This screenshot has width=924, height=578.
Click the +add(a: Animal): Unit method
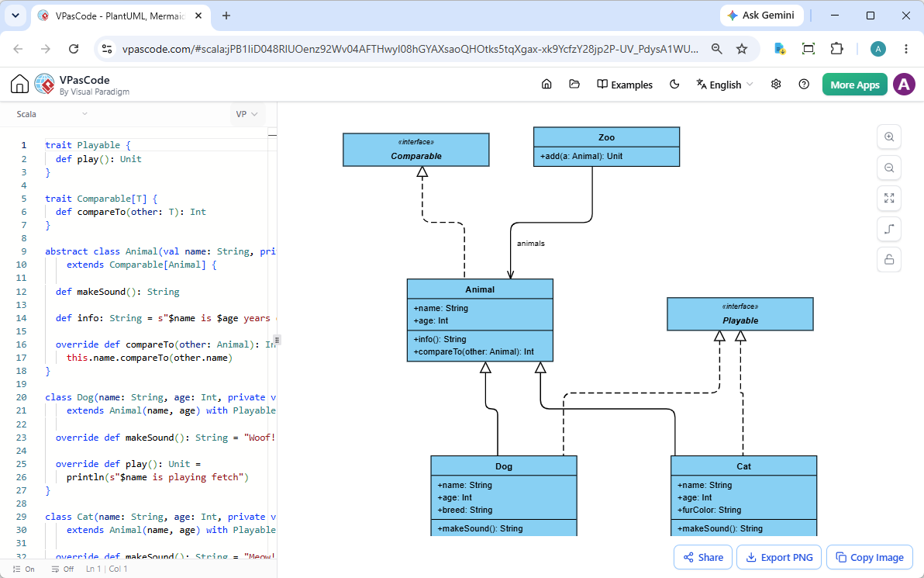pos(581,156)
